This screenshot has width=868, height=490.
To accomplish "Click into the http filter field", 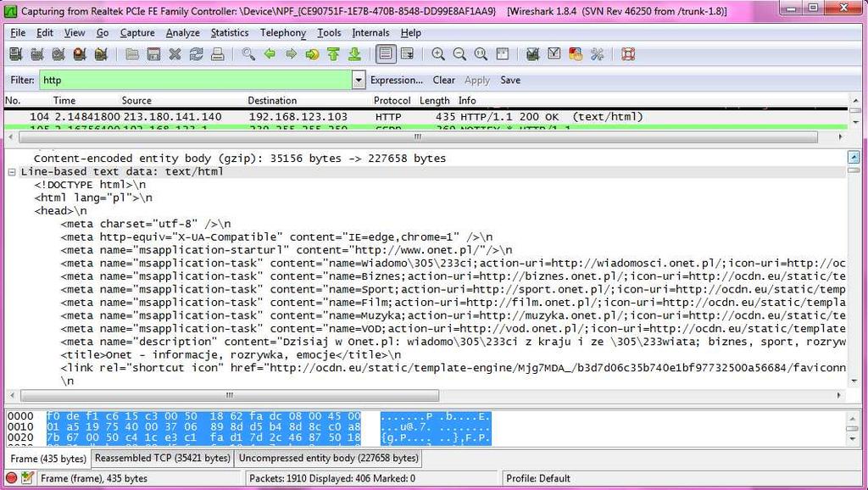I will click(x=196, y=81).
